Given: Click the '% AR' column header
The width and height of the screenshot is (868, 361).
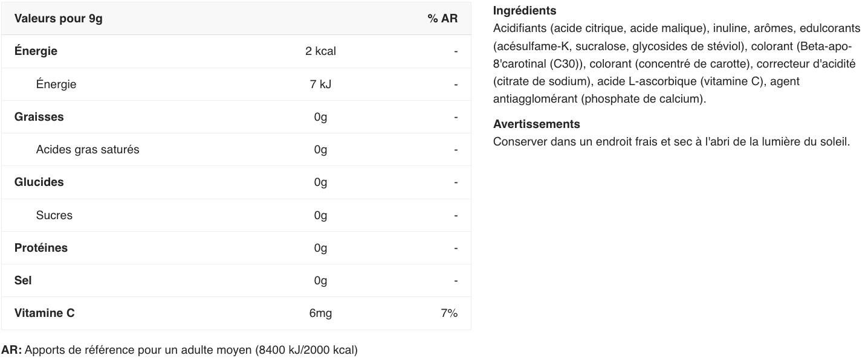Looking at the screenshot, I should 442,19.
